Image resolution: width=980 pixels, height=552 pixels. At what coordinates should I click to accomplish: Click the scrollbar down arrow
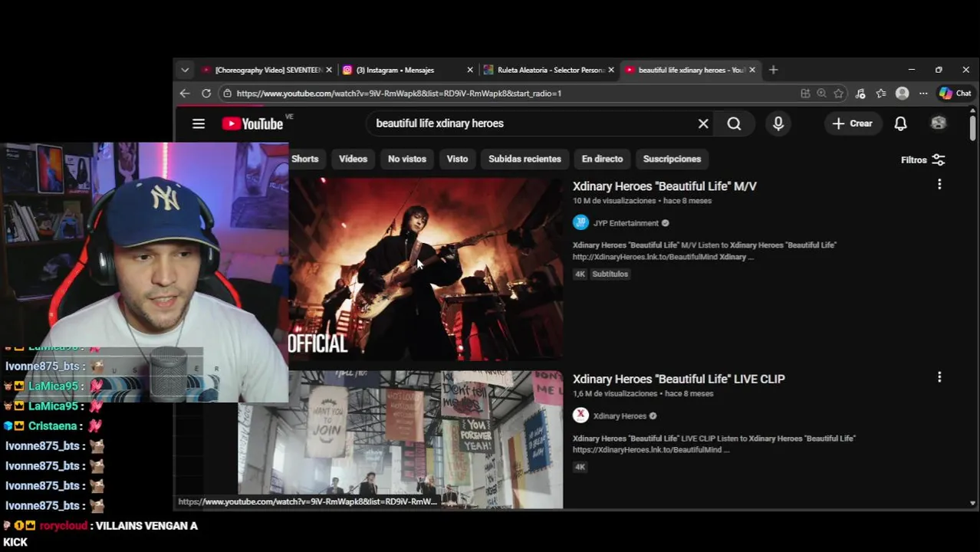click(x=972, y=503)
